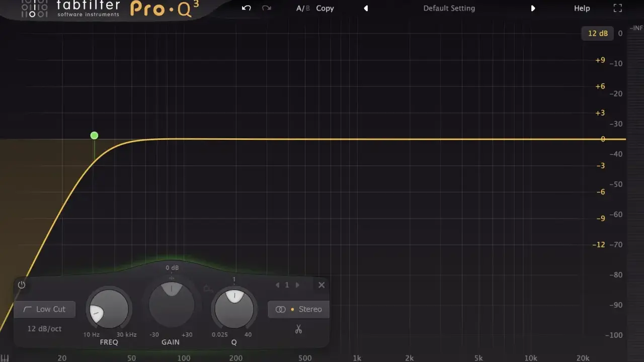Click the 1k frequency axis label

pos(357,358)
